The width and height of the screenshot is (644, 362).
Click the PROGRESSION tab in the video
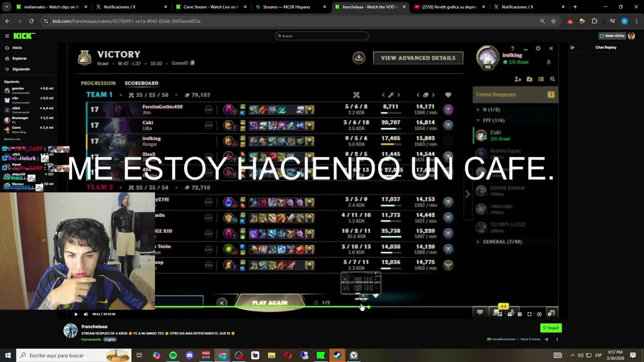pyautogui.click(x=98, y=83)
